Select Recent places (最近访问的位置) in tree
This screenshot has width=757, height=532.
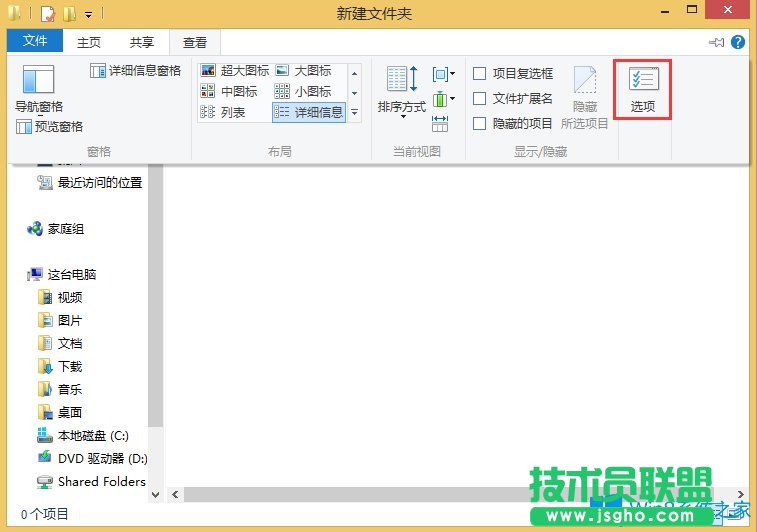pos(90,182)
